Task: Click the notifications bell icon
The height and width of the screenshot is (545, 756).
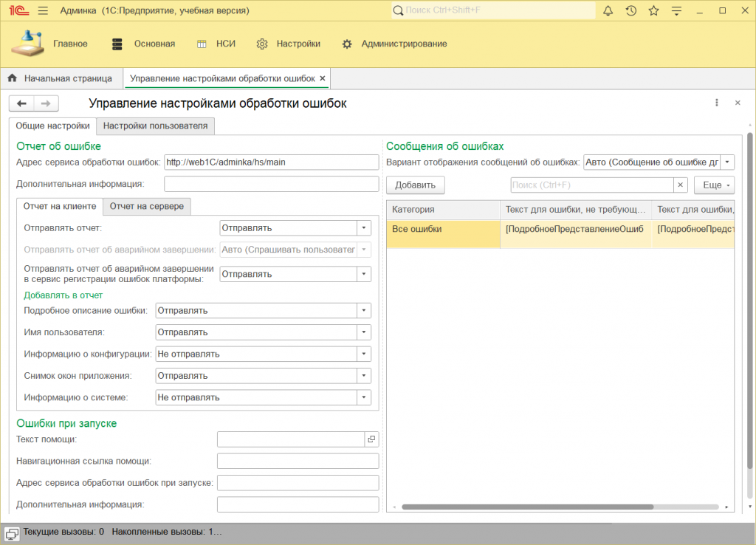Action: tap(608, 11)
